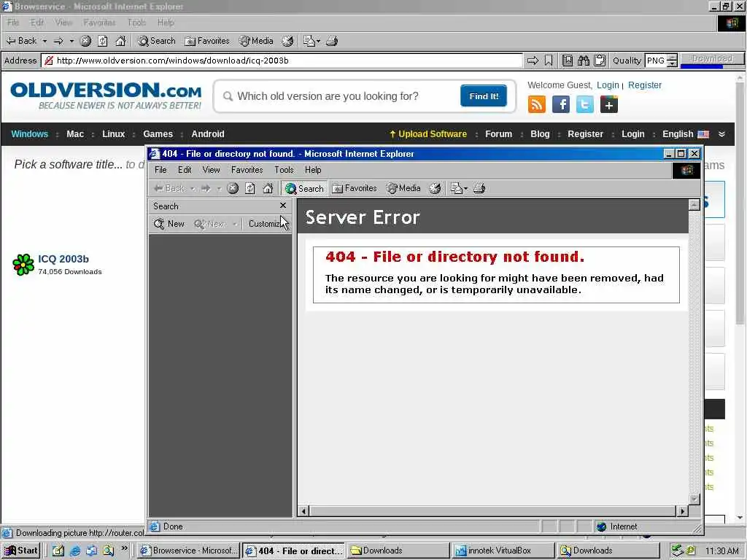
Task: Click Stop icon in 404 window toolbar
Action: click(x=233, y=189)
